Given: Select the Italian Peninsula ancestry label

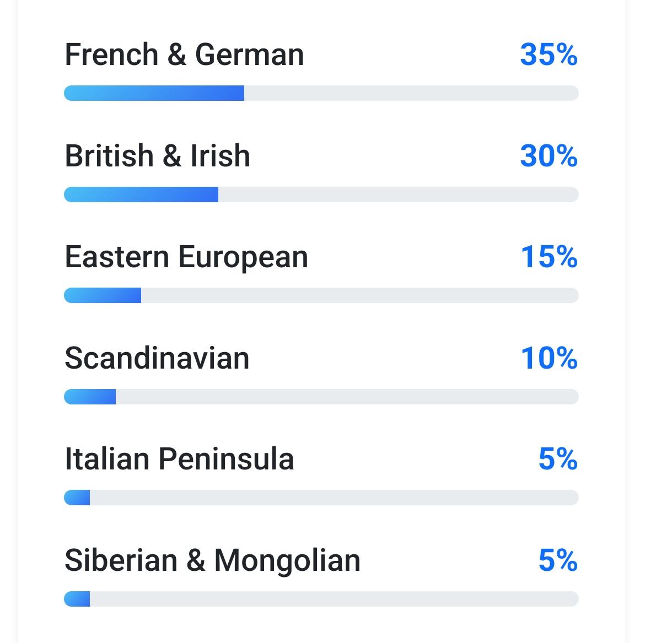Looking at the screenshot, I should click(x=179, y=459).
